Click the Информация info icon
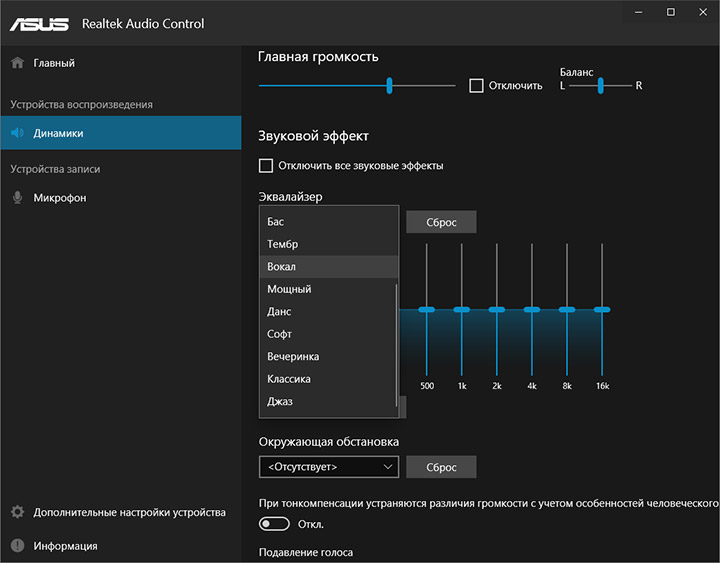Viewport: 720px width, 563px height. (17, 546)
